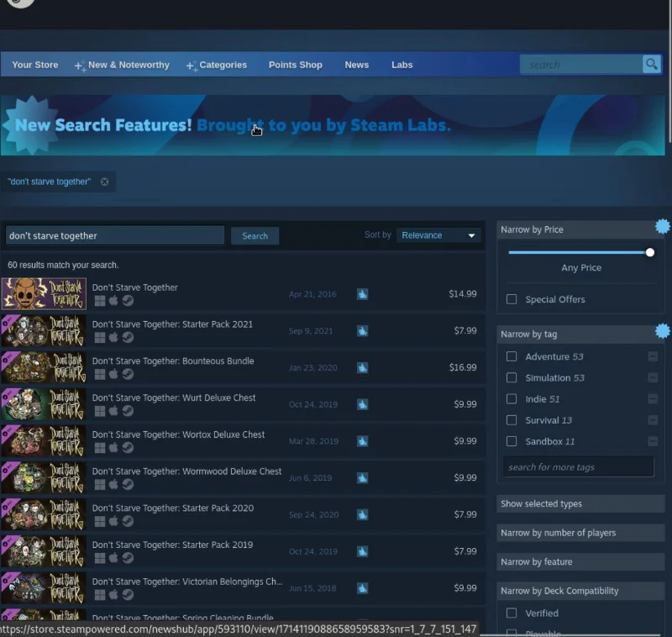The image size is (672, 637).
Task: Click Steam Labs gear badge on Narrow by tag
Action: coord(663,331)
